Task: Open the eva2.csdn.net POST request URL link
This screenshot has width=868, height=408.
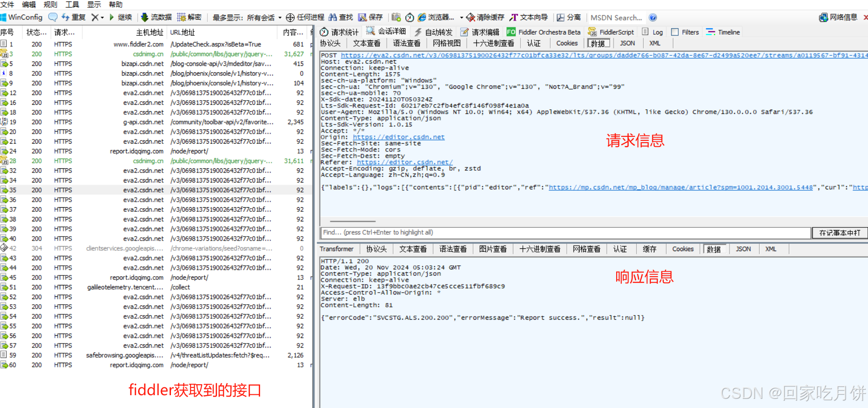Action: (604, 55)
